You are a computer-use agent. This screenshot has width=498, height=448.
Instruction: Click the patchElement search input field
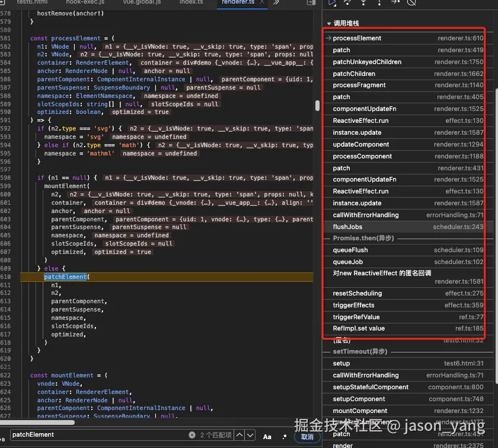98,434
